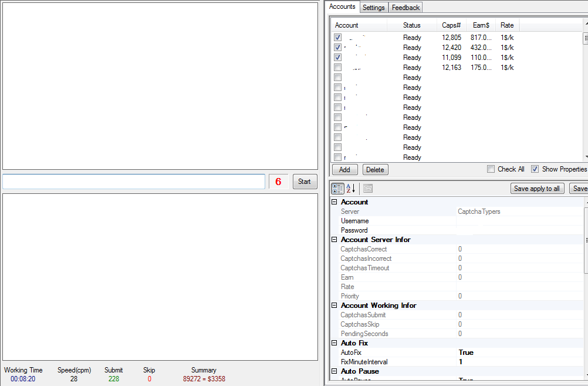The width and height of the screenshot is (588, 386).
Task: Click the Summary value 89272 = $3358
Action: 204,379
